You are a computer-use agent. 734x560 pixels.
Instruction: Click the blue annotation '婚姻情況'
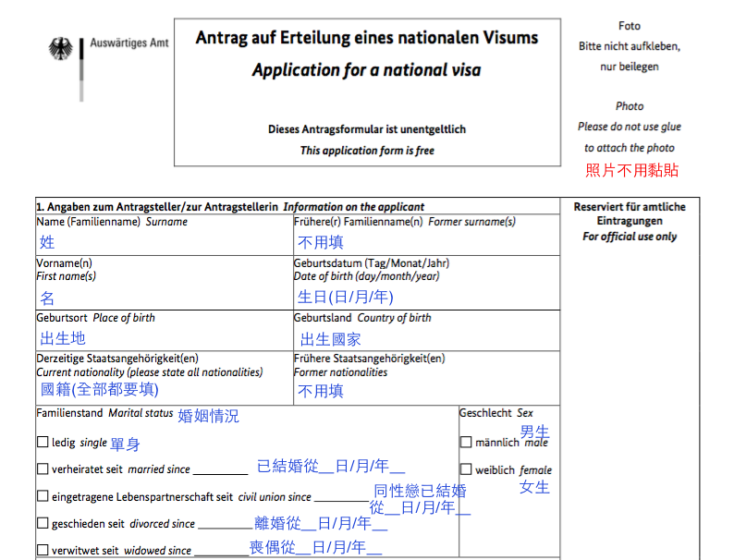tap(208, 416)
